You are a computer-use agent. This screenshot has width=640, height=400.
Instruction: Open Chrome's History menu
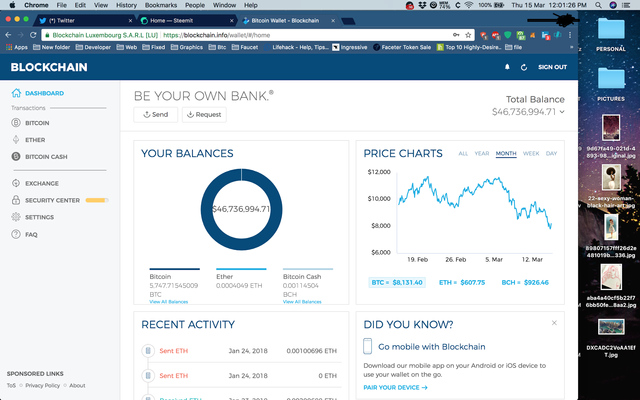point(126,5)
